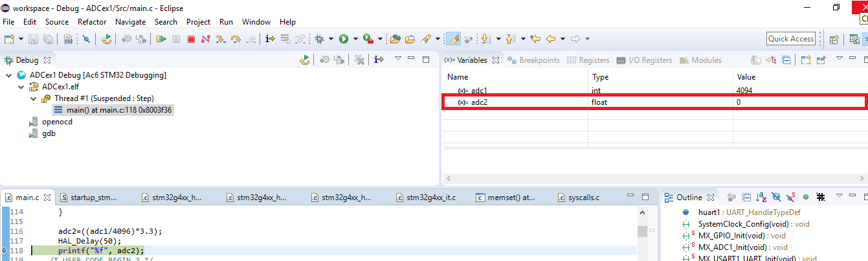
Task: Click the Step Over icon
Action: [236, 39]
